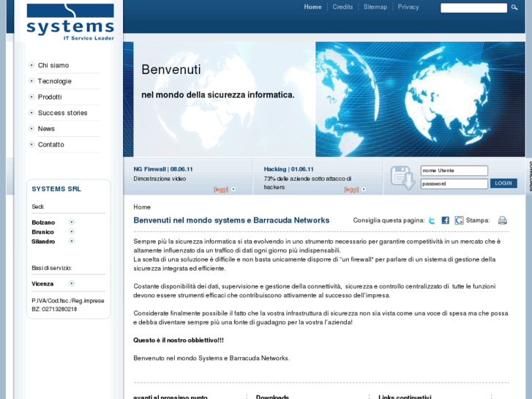Click bullet icon next to News

31,128
